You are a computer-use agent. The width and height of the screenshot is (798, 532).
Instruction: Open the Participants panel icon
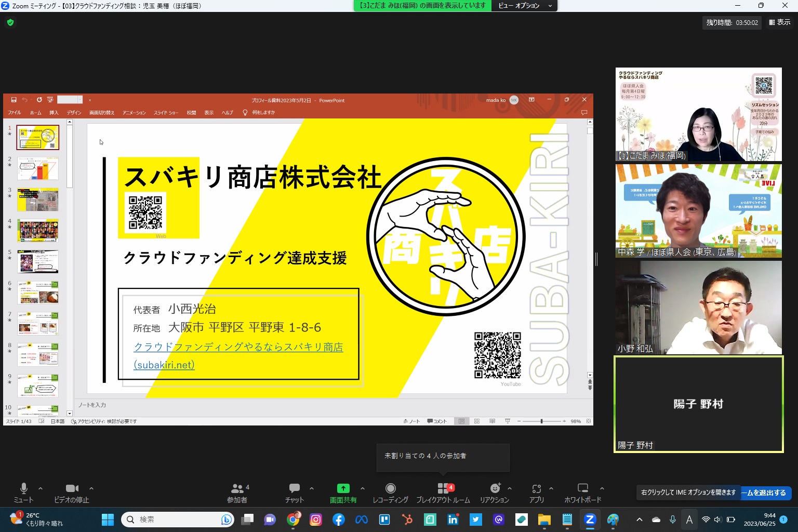[237, 488]
